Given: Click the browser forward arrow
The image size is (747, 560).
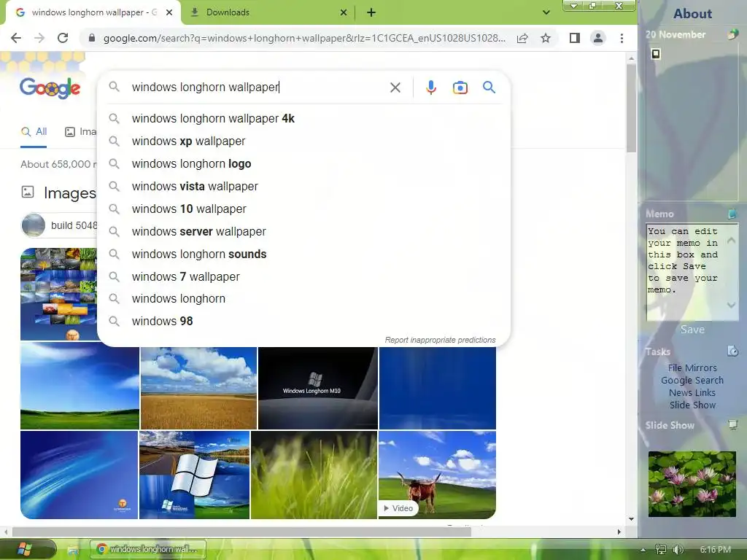Looking at the screenshot, I should point(39,38).
